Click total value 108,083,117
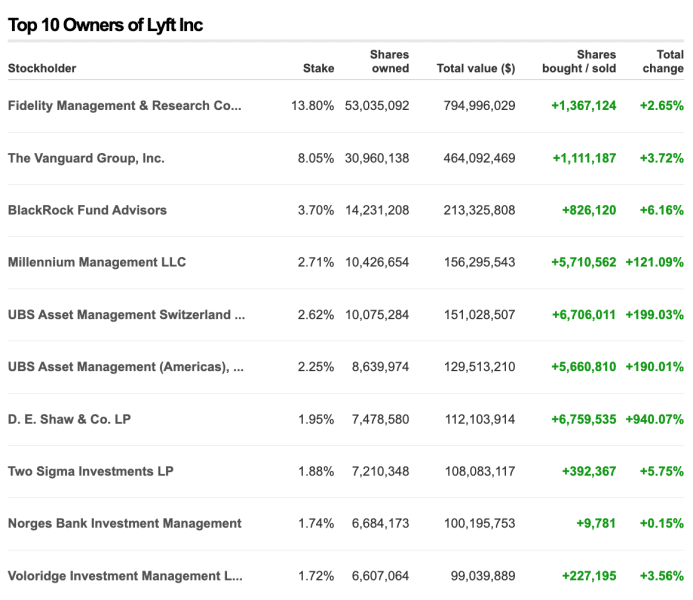Image resolution: width=693 pixels, height=600 pixels. 480,471
